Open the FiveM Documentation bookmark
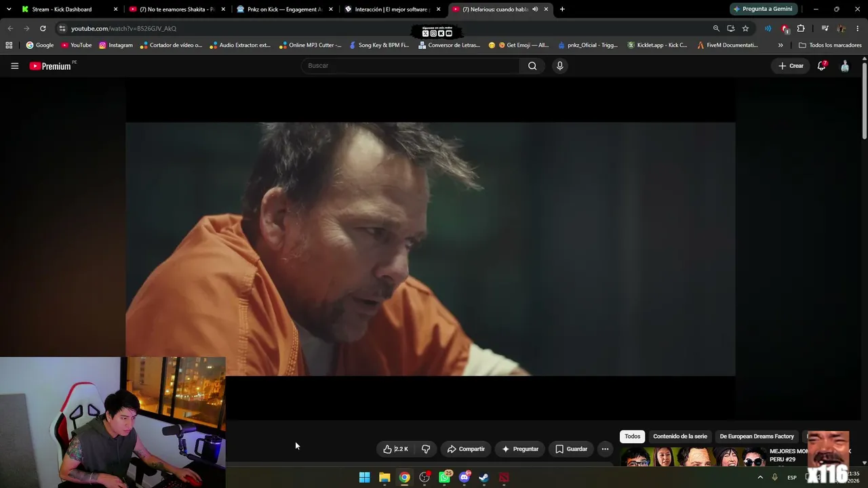Image resolution: width=868 pixels, height=488 pixels. (728, 45)
